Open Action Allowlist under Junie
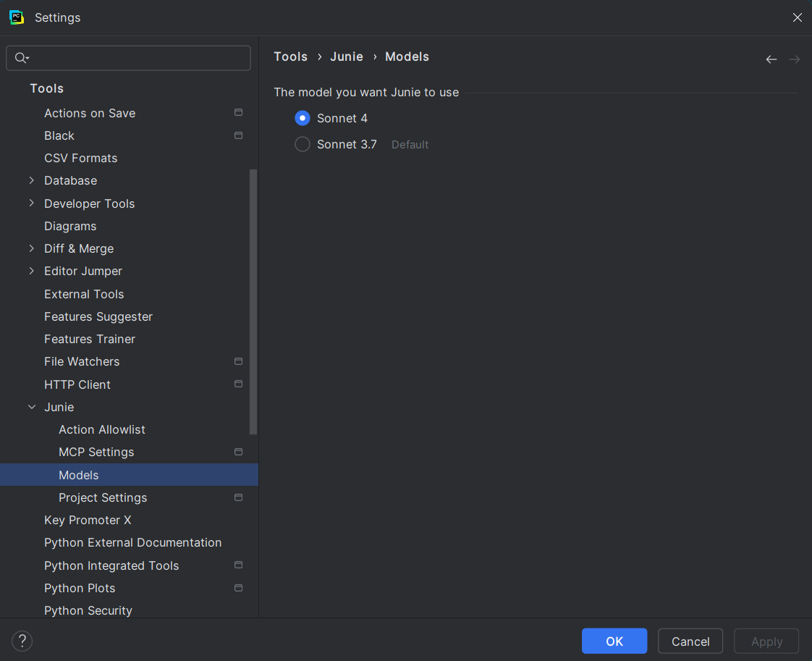812x661 pixels. coord(102,429)
